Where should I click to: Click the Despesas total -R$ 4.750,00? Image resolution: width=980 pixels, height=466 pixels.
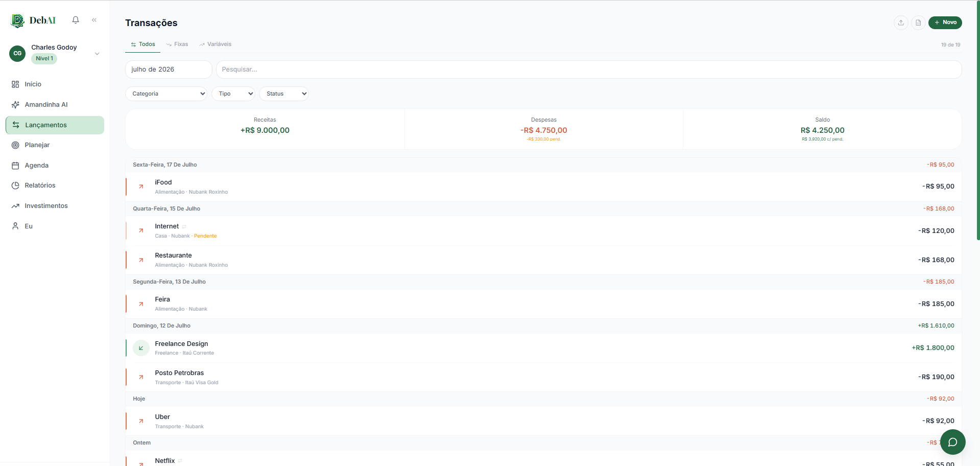tap(544, 130)
